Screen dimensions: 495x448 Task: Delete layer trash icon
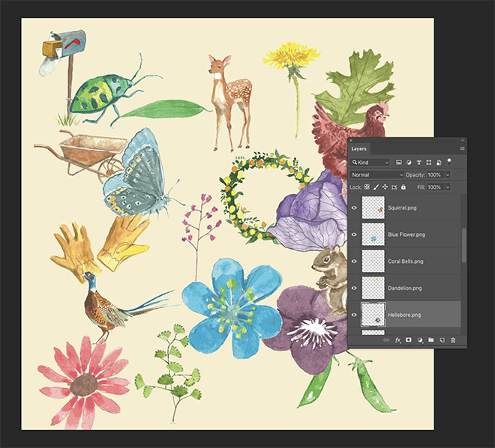[453, 340]
